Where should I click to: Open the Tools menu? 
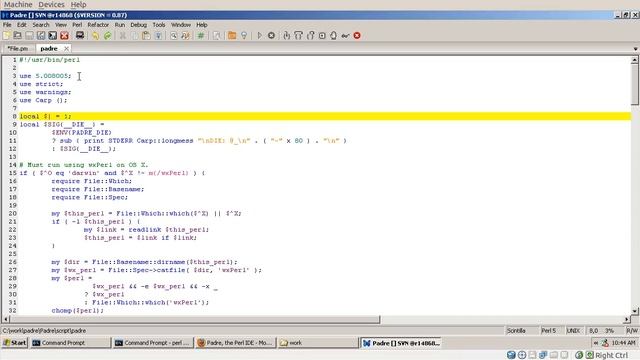(159, 24)
